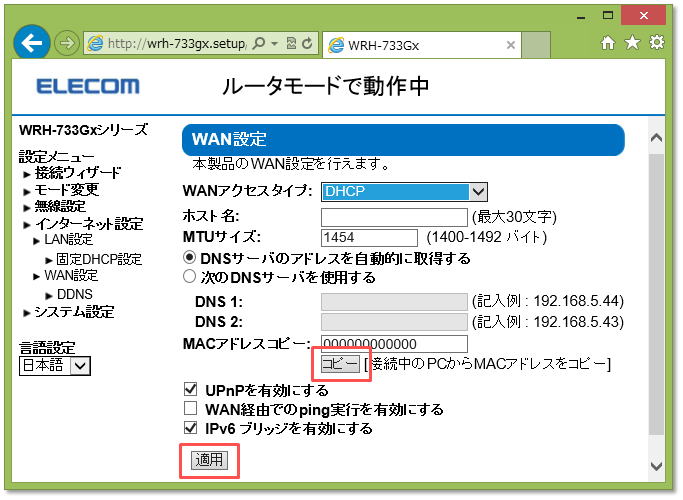Viewport: 683px width, 500px height.
Task: Click the refresh icon in address bar
Action: pos(307,43)
